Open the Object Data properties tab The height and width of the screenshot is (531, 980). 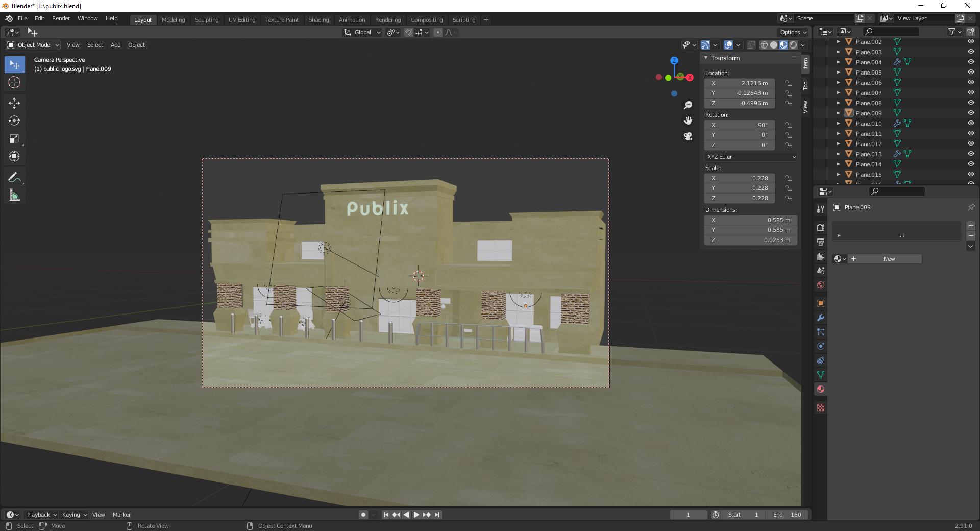coord(820,375)
